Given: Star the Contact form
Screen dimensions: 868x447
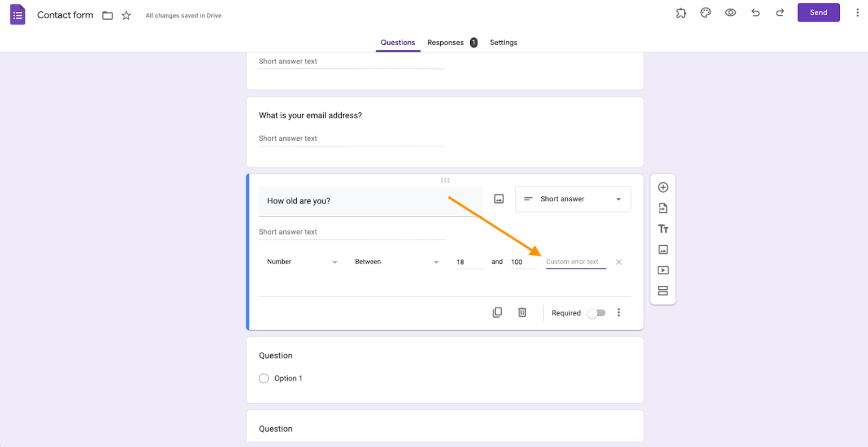Looking at the screenshot, I should 125,15.
